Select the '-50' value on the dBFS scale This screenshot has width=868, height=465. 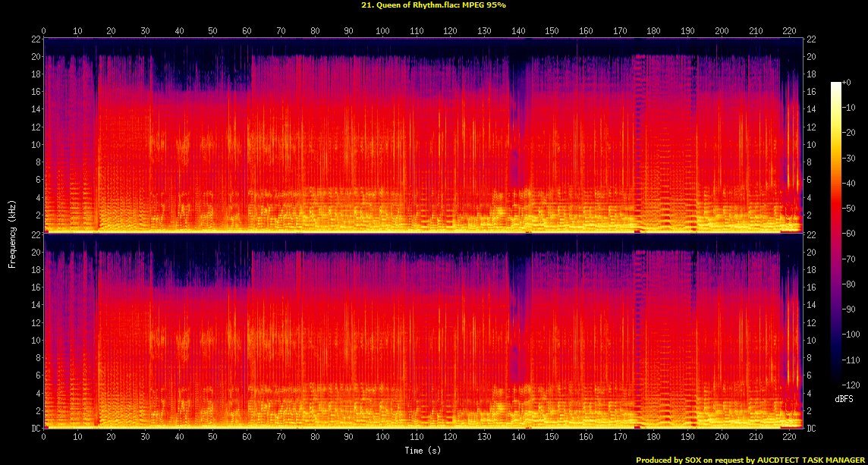[x=848, y=208]
